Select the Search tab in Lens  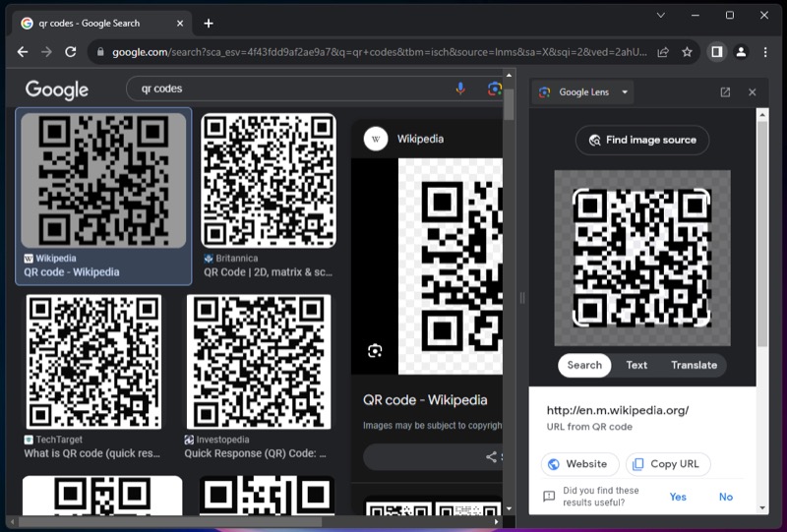584,365
